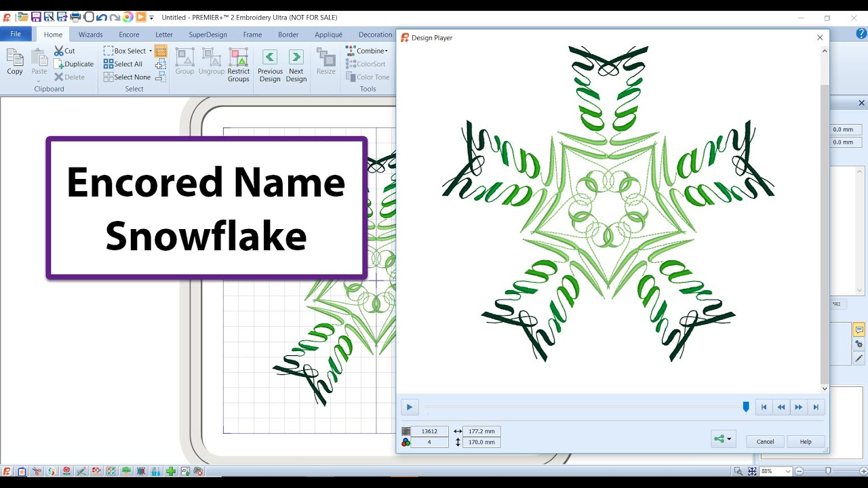Screen dimensions: 868x488
Task: Click Select None
Action: click(x=127, y=77)
